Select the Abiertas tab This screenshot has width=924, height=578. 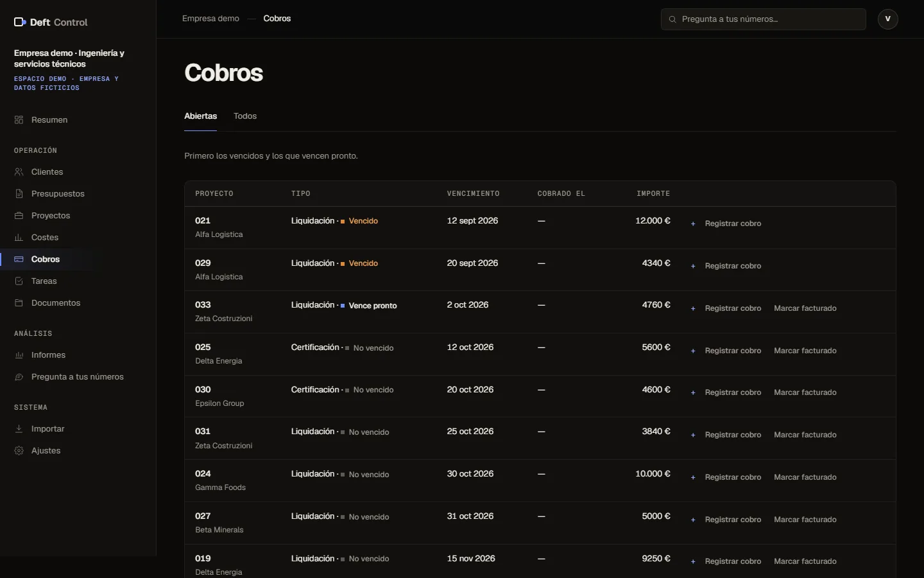point(200,116)
